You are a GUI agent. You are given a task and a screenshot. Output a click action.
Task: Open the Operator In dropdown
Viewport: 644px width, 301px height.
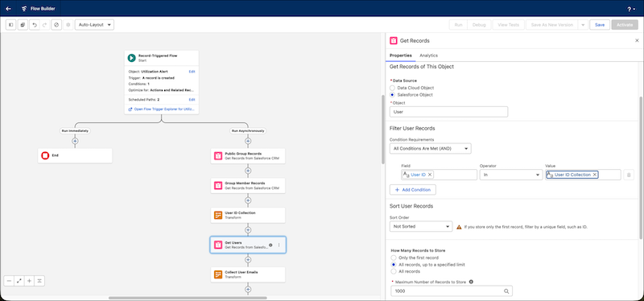[x=511, y=175]
